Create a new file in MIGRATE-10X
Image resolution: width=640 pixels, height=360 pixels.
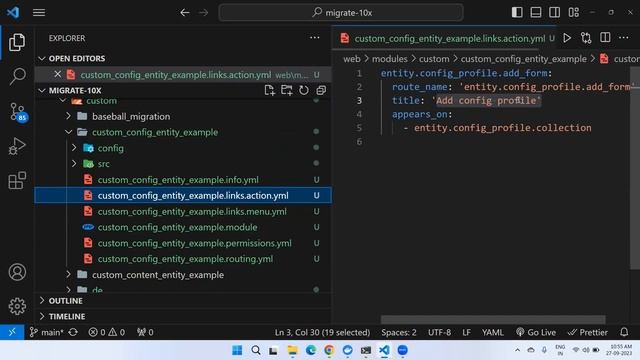269,90
